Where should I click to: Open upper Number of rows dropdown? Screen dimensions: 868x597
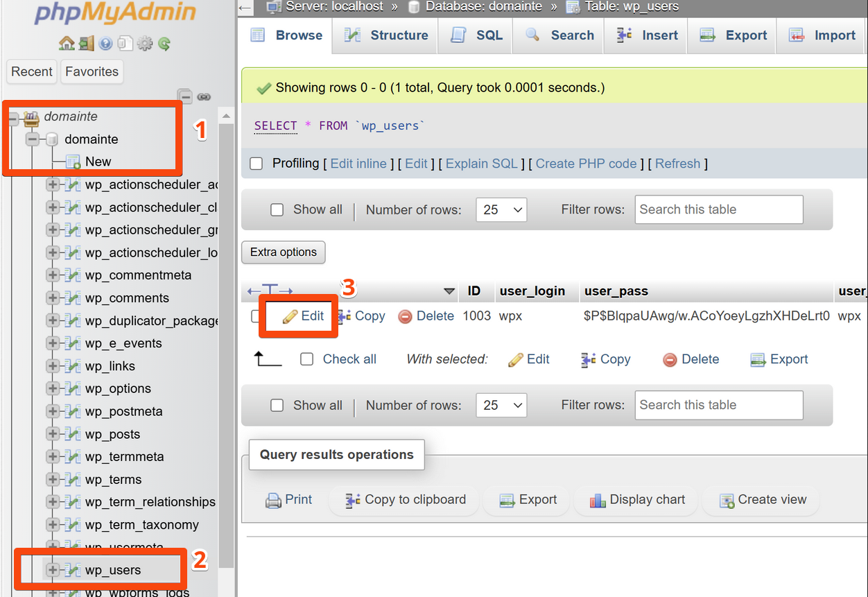pyautogui.click(x=501, y=209)
